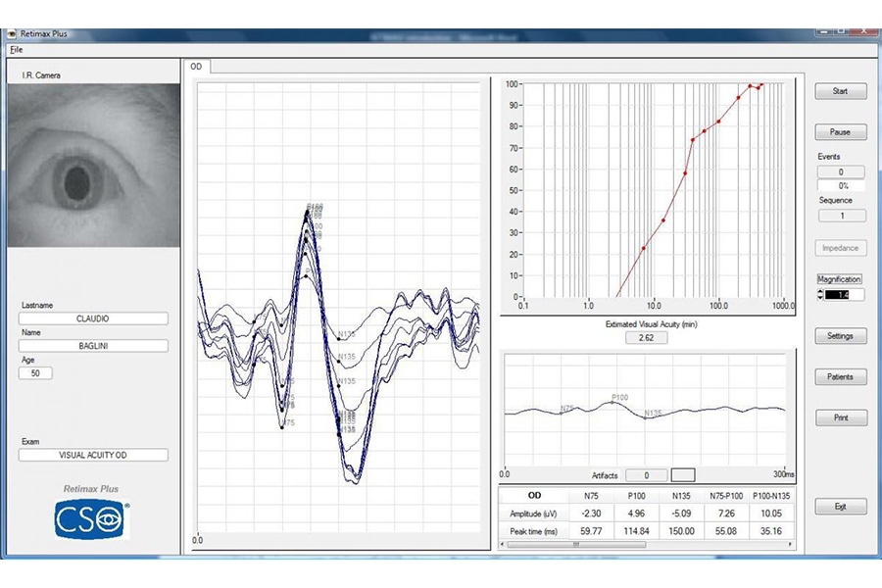Click the table scrollbar right arrow
Screen dimensions: 882x588
(x=790, y=544)
